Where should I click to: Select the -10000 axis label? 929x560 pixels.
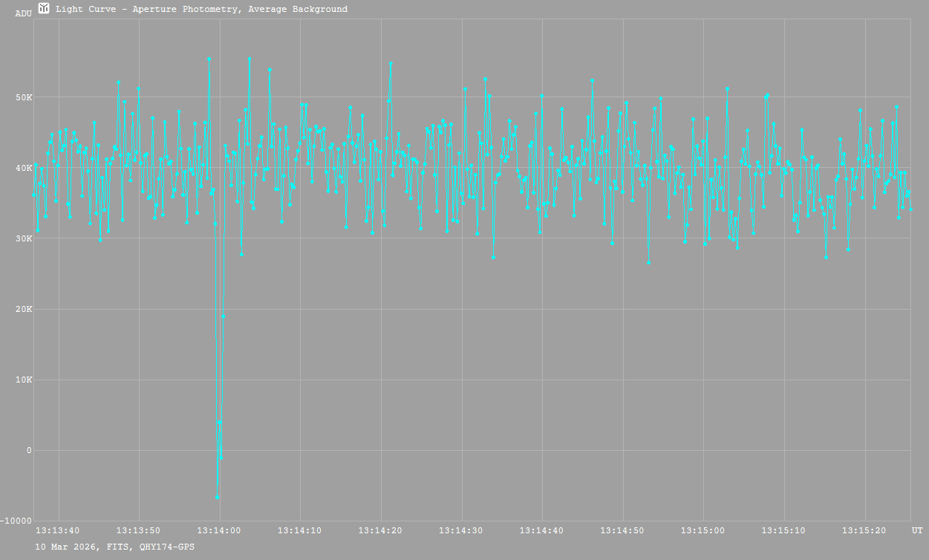coord(16,521)
